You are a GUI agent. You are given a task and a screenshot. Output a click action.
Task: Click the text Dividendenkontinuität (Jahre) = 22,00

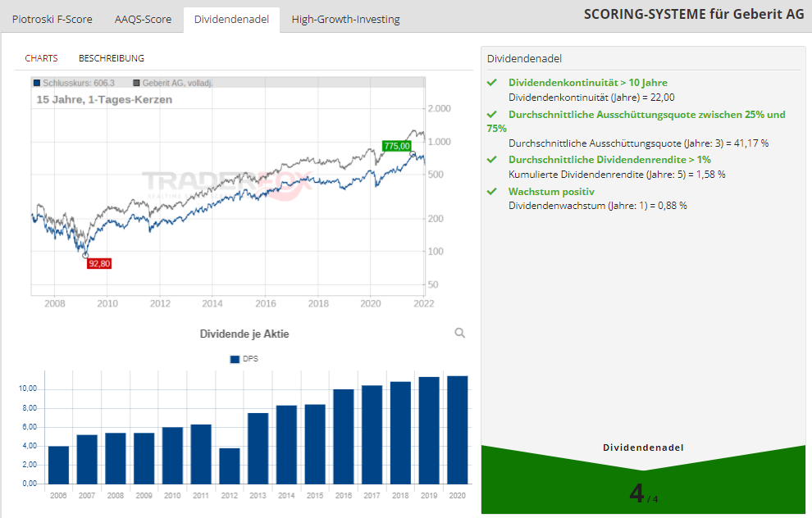591,98
